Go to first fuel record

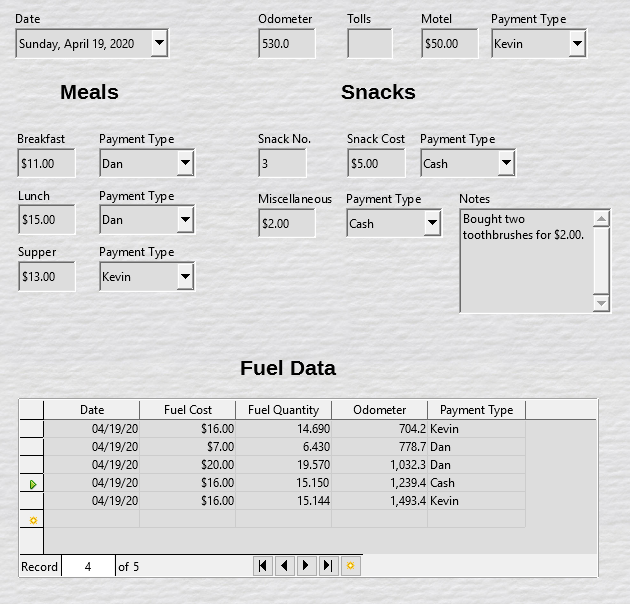click(263, 566)
